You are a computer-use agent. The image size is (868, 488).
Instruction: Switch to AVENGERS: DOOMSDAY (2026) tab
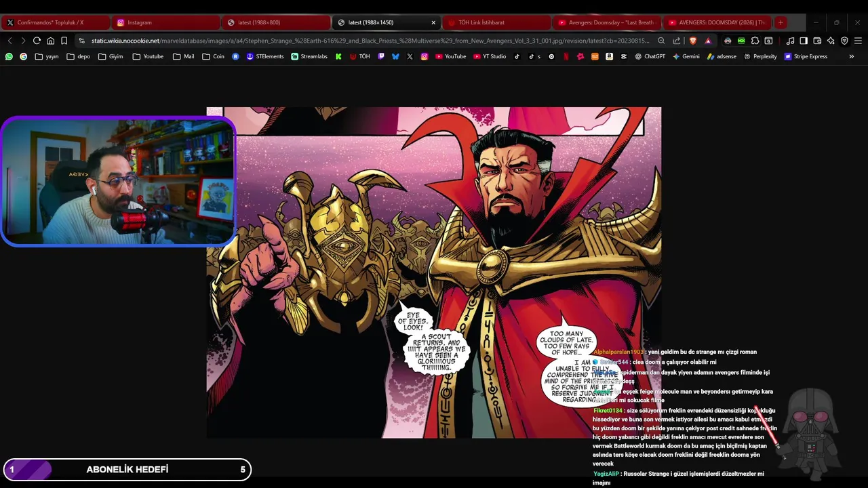coord(717,22)
